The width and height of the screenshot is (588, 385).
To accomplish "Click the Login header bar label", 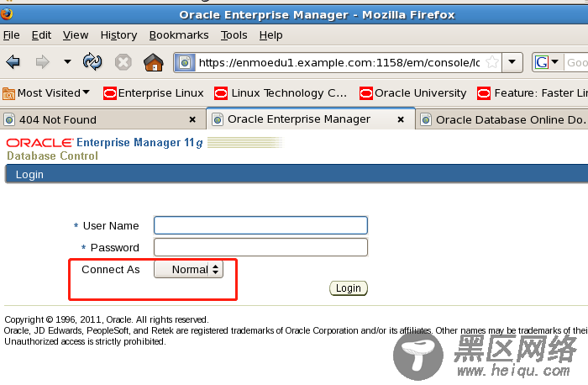I will point(29,175).
